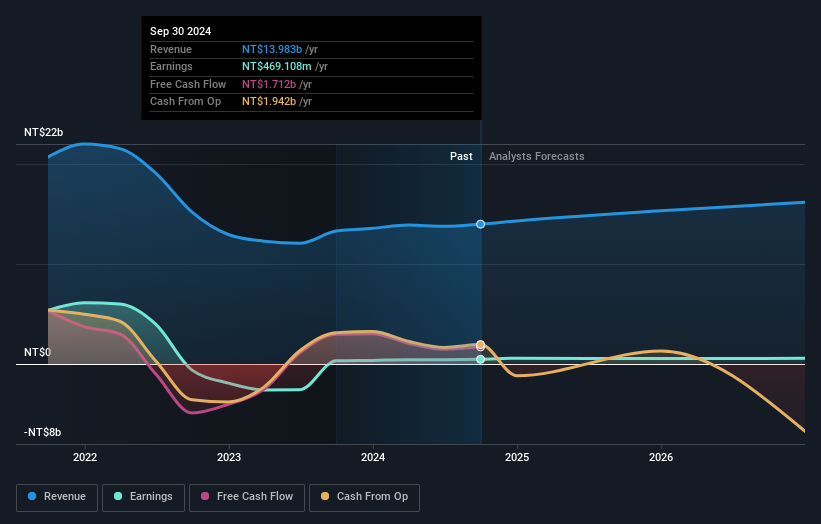Screen dimensions: 821x524
Task: Select the Cash From Op data point marker
Action: (x=480, y=344)
